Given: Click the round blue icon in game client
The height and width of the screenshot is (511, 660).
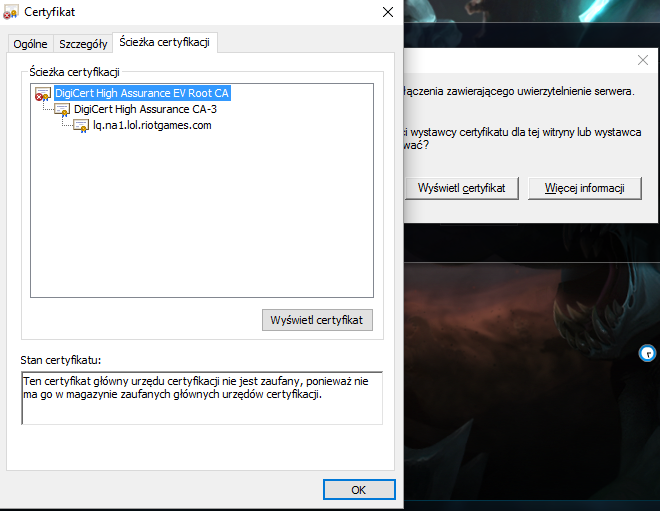Looking at the screenshot, I should coord(647,353).
